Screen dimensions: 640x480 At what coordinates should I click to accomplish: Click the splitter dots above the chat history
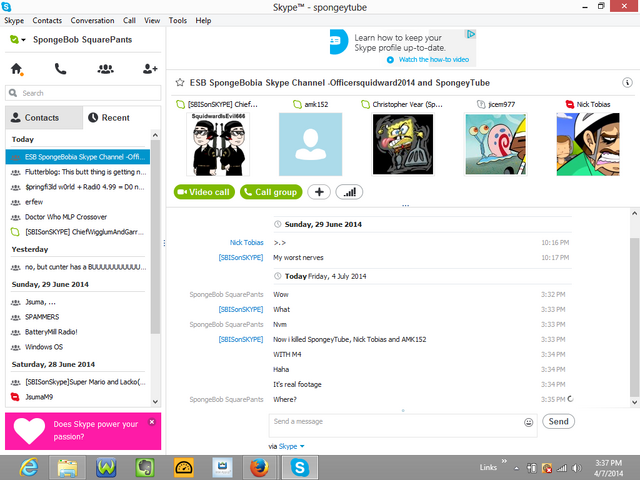(405, 205)
